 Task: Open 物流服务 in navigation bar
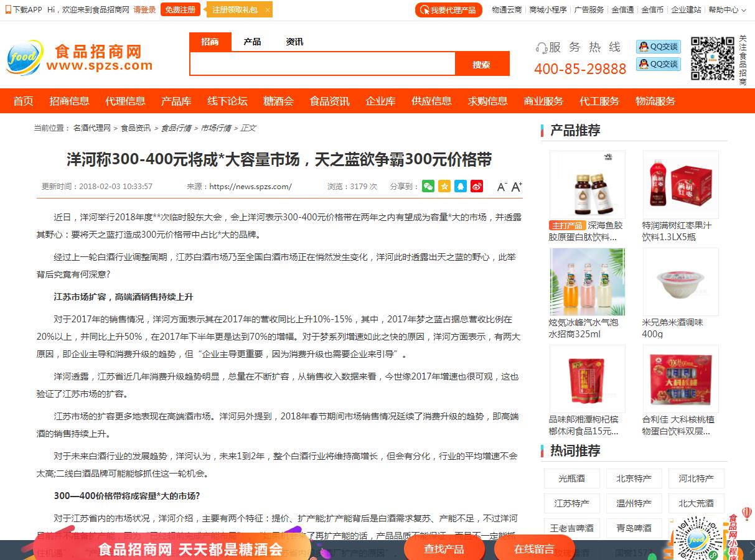point(655,101)
